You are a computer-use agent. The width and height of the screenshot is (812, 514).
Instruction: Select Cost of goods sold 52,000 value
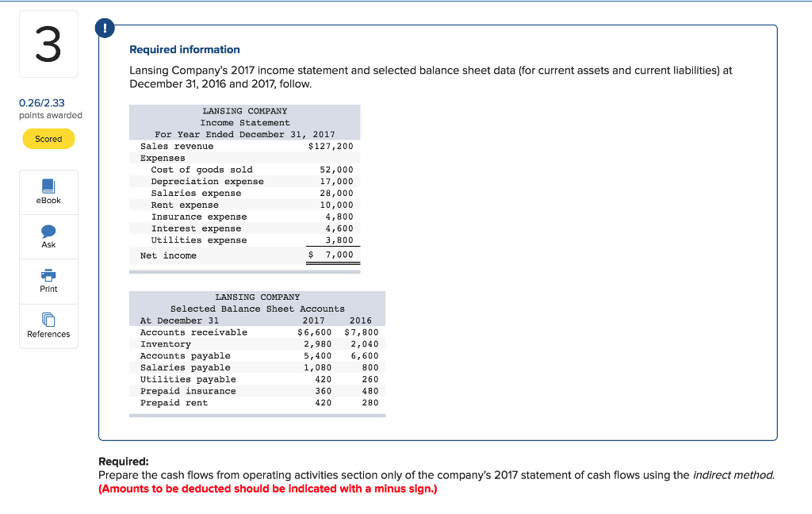pos(336,170)
